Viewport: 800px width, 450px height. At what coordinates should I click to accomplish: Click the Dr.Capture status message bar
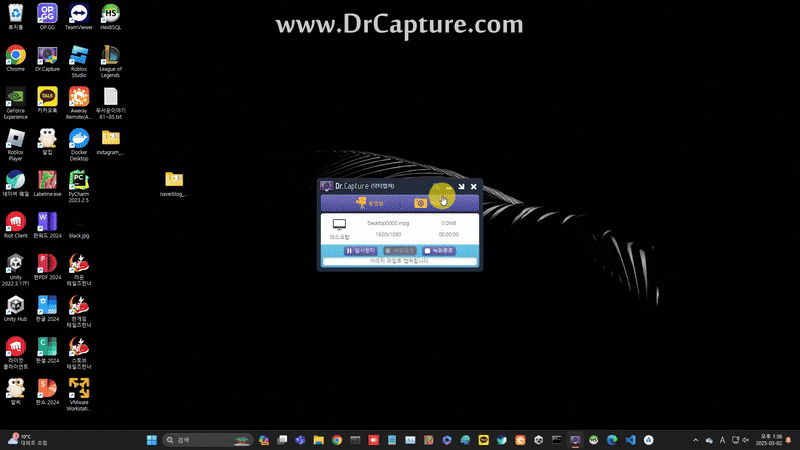[x=400, y=261]
